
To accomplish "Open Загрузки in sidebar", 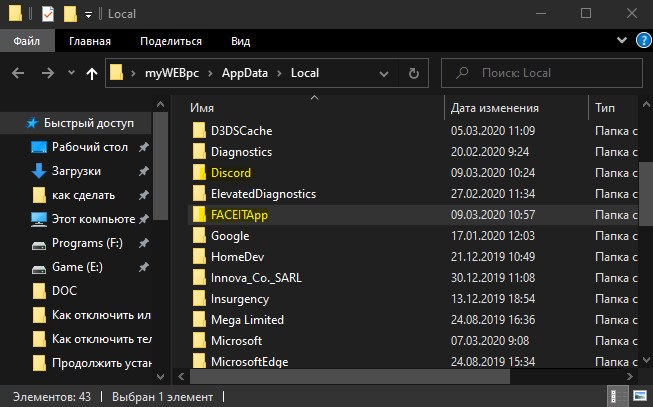I will 76,171.
